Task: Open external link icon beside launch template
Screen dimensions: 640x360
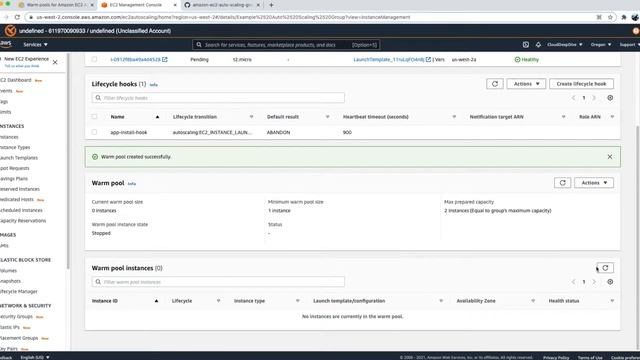Action: (428, 60)
